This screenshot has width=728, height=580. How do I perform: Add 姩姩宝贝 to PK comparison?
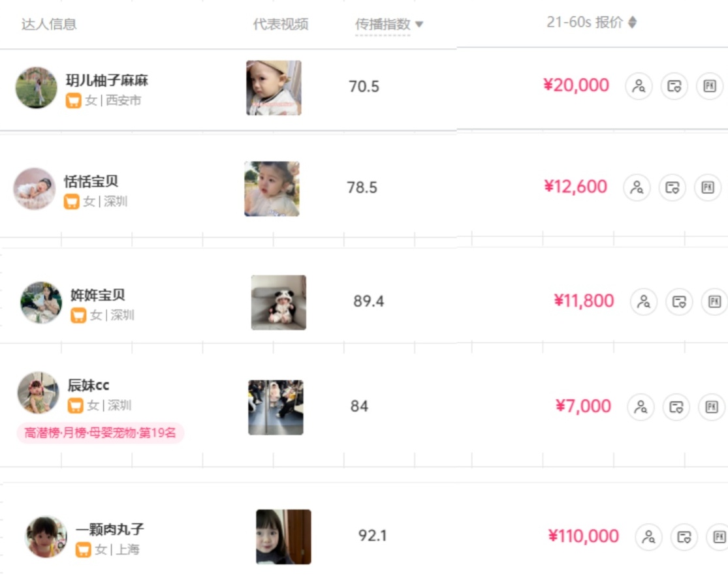click(714, 301)
